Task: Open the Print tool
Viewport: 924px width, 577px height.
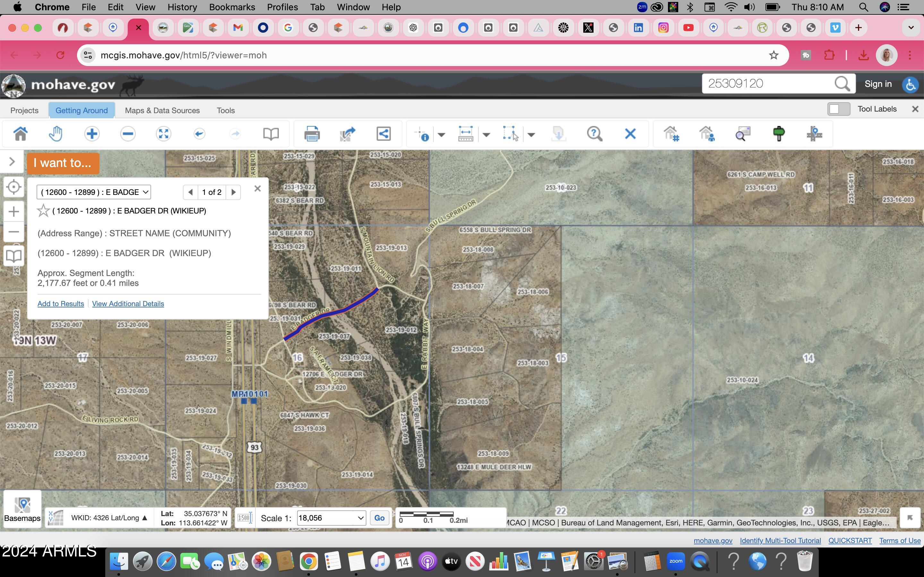Action: [x=312, y=134]
